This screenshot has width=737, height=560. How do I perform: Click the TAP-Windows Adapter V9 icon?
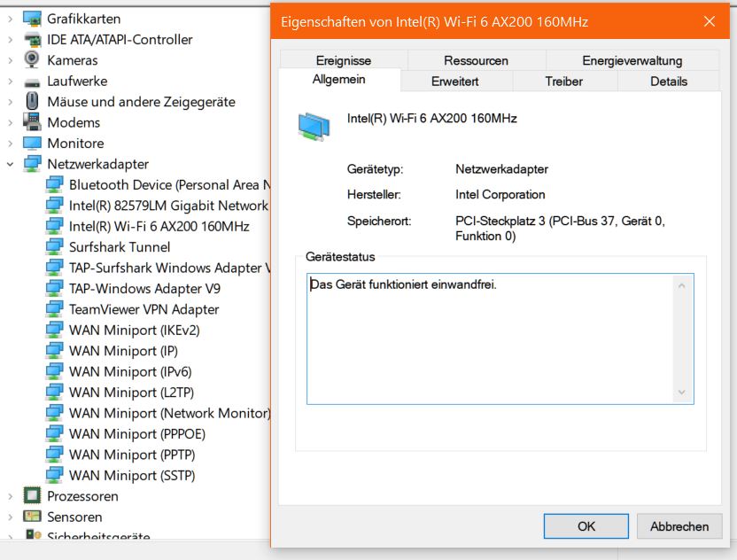point(55,288)
